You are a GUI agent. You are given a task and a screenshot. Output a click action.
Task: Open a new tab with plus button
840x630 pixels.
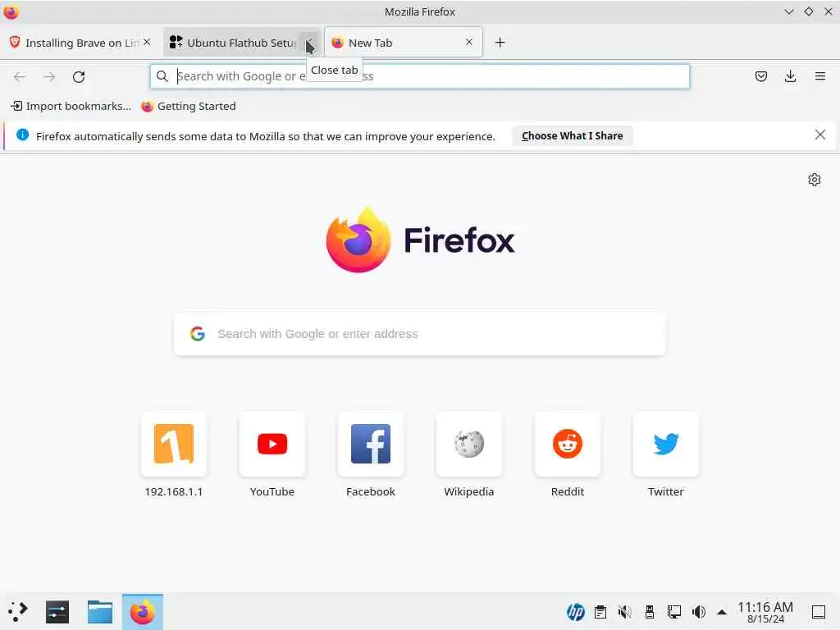(500, 43)
